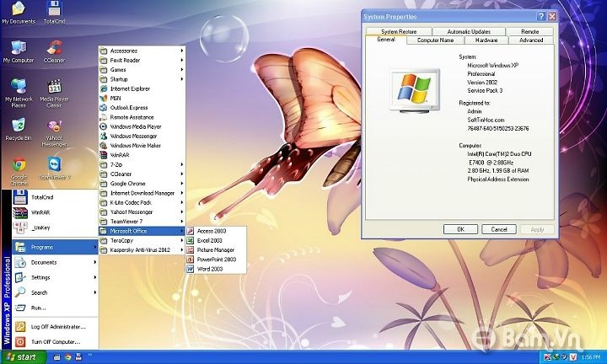Open the Remote tab
Viewport: 607px width, 364px height.
(529, 31)
